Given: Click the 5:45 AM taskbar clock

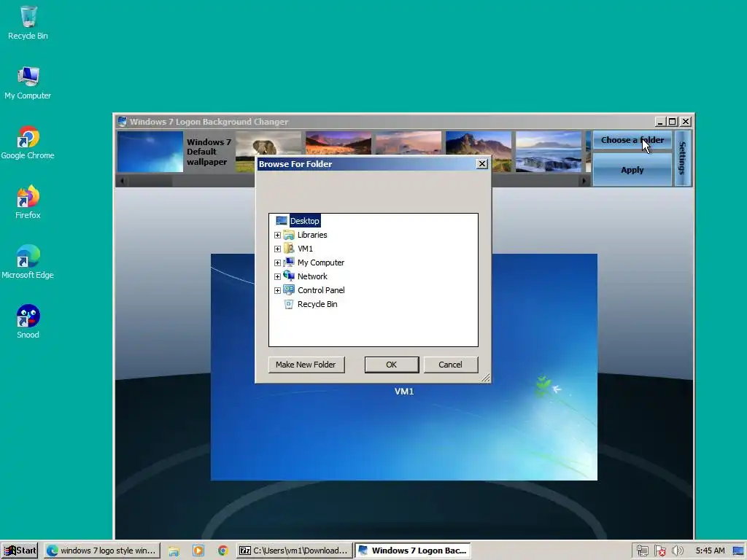Looking at the screenshot, I should (710, 551).
